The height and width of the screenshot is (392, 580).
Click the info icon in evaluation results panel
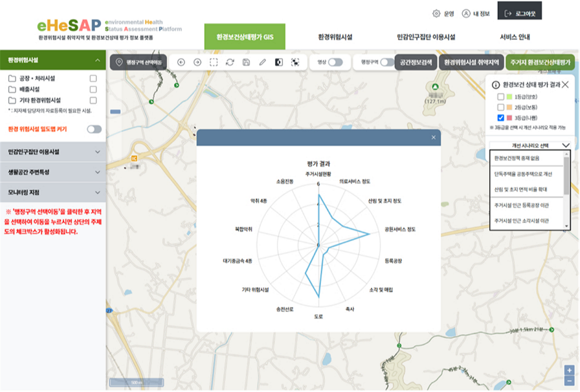click(x=495, y=85)
